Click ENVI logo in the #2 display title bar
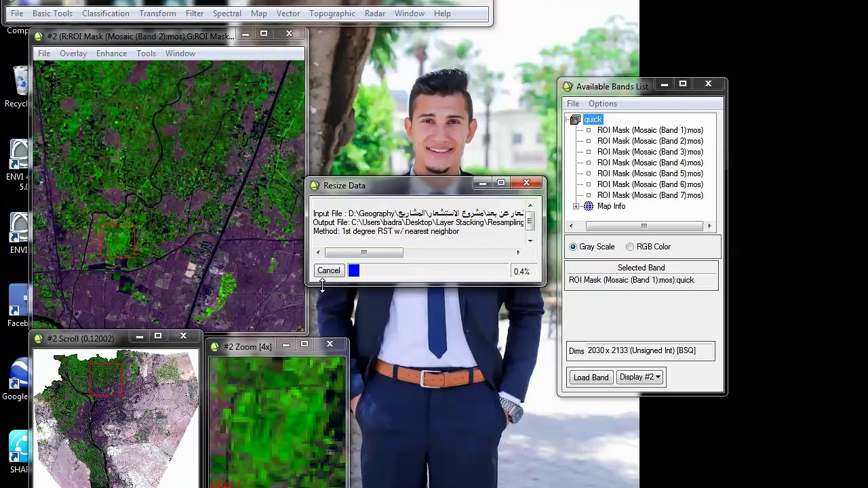 click(39, 36)
